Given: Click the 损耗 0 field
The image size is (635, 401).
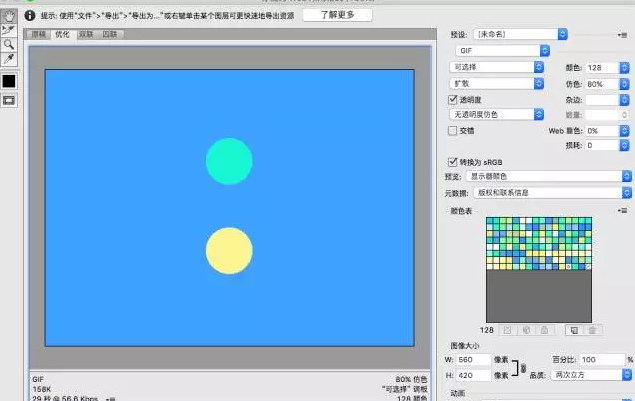Looking at the screenshot, I should 602,145.
